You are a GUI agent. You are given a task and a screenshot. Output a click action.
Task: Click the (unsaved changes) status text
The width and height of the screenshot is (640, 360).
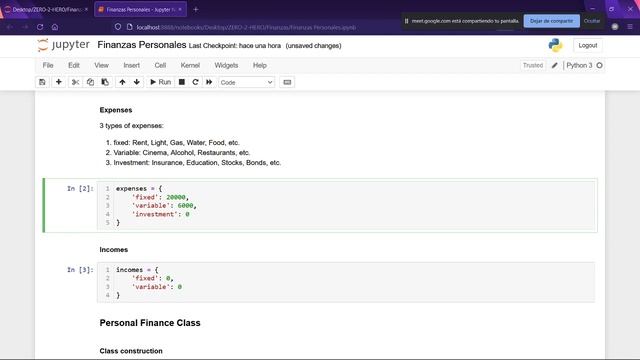(x=313, y=46)
